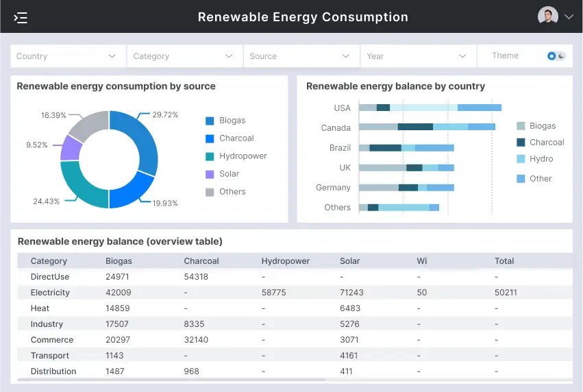Viewport: 583px width, 392px height.
Task: Sort table by Biogas column header
Action: tap(119, 261)
